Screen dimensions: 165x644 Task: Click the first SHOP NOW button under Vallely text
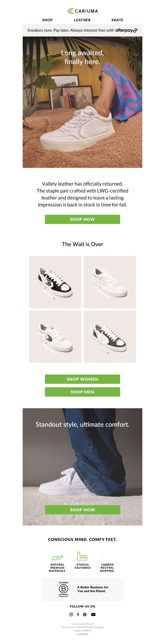click(x=82, y=219)
